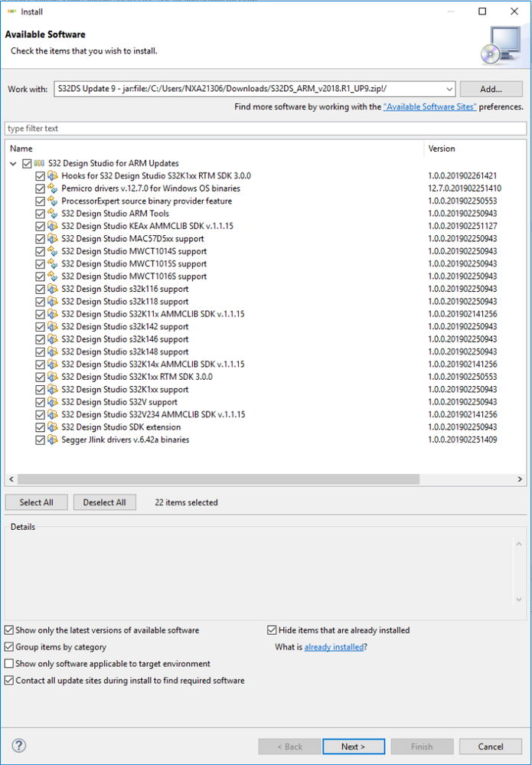Click icon beside MWCT1016S support
This screenshot has width=532, height=765.
(x=53, y=276)
